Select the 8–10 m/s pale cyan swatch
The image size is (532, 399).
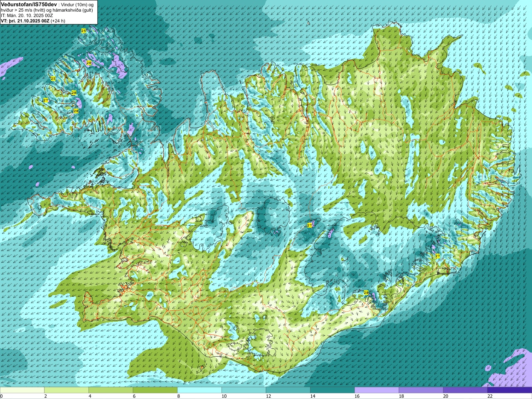click(199, 390)
